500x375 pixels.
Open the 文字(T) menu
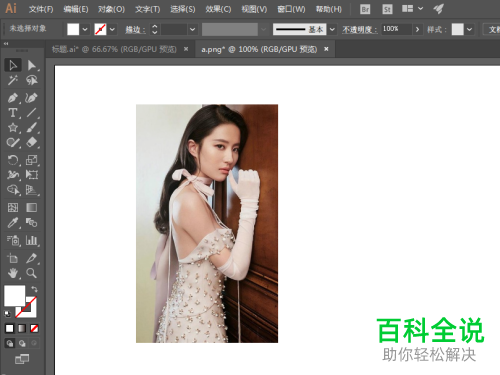[147, 9]
